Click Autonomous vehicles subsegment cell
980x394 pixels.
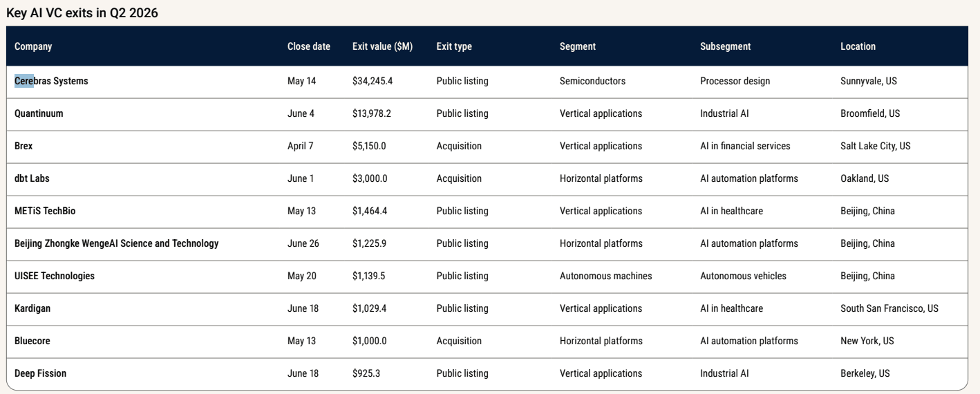[x=743, y=276]
